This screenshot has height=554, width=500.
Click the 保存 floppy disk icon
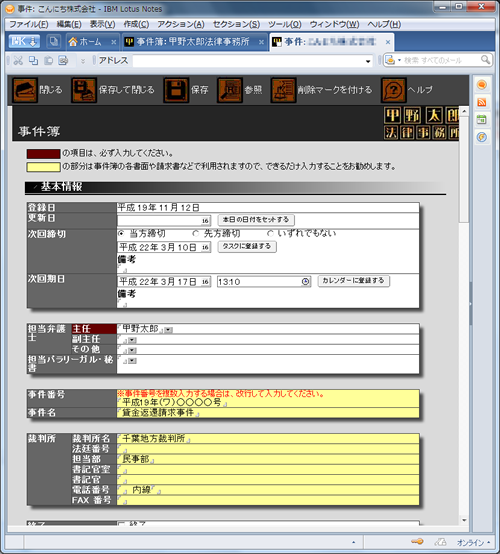pos(176,90)
